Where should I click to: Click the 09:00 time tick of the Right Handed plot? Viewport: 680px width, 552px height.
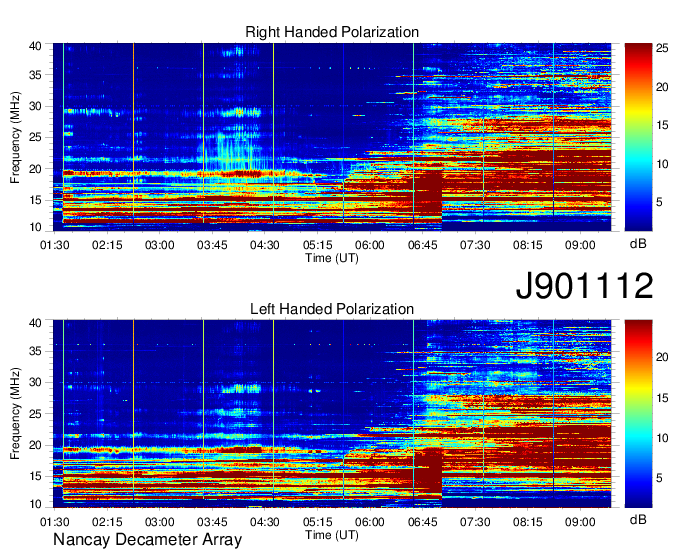pos(580,245)
